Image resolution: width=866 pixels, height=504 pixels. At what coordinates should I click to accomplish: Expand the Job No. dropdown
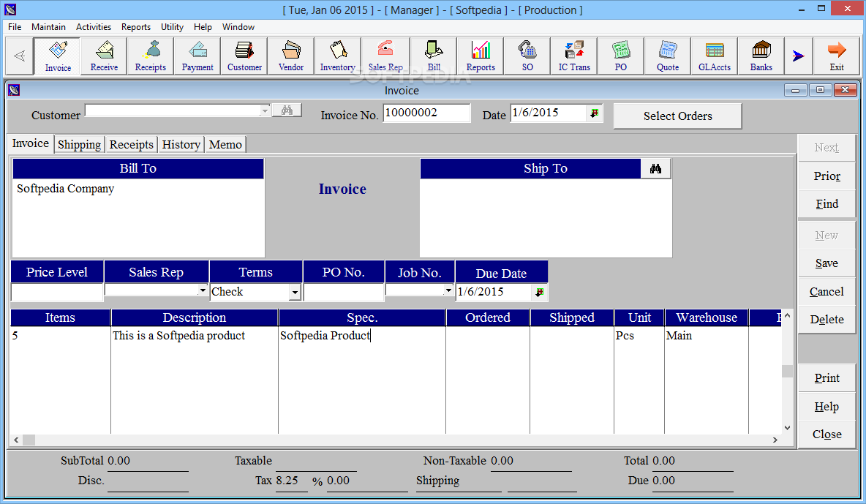pos(448,290)
